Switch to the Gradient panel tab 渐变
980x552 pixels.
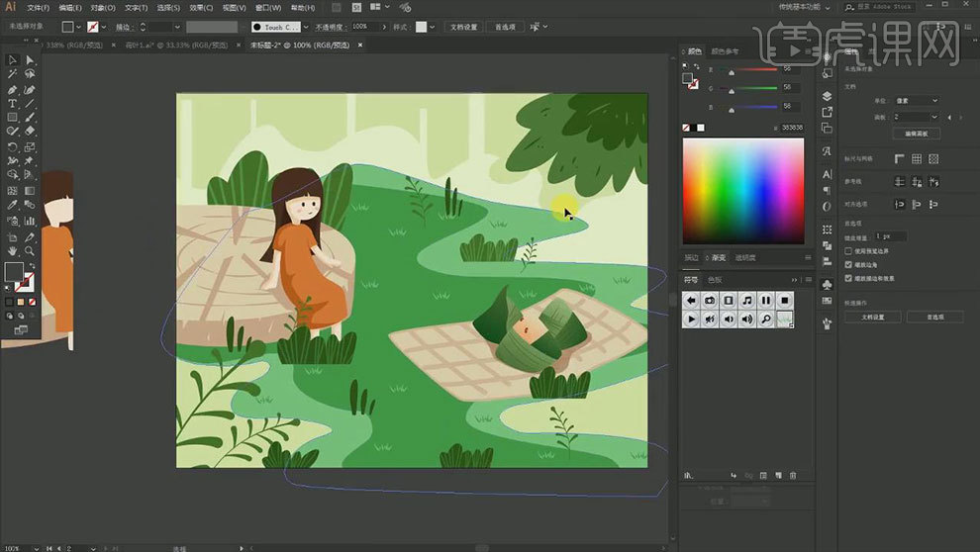pyautogui.click(x=719, y=257)
